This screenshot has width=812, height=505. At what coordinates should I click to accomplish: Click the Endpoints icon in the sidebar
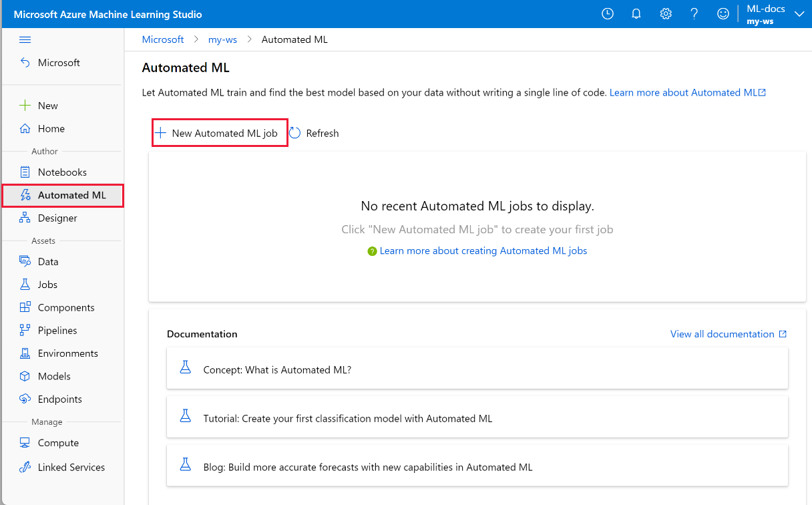[x=25, y=399]
